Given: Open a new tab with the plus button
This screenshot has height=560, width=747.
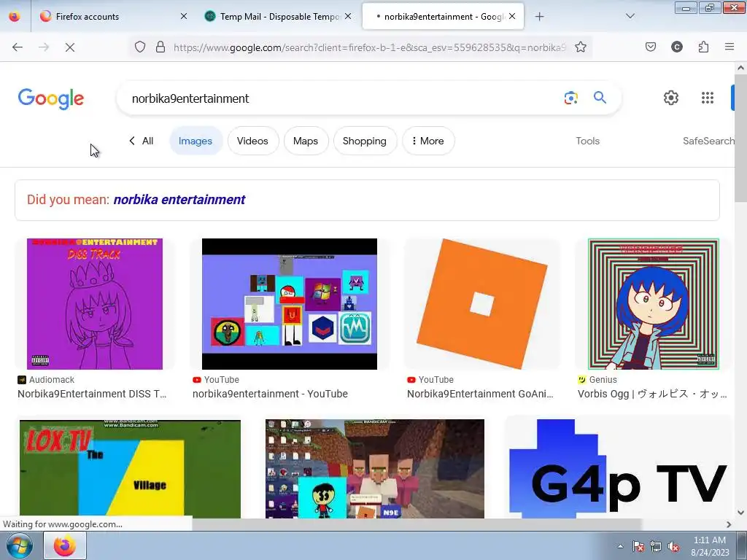Looking at the screenshot, I should click(539, 17).
